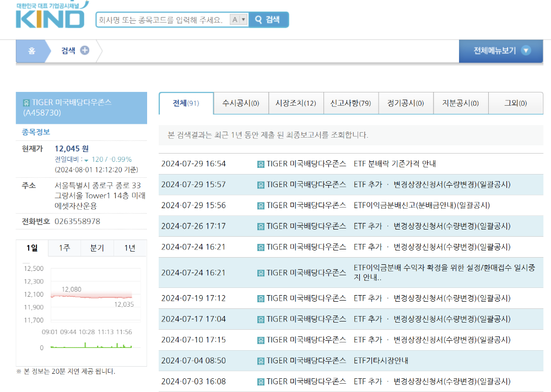Image resolution: width=551 pixels, height=392 pixels.
Task: Switch to the 수시공시(0) tab
Action: point(241,104)
